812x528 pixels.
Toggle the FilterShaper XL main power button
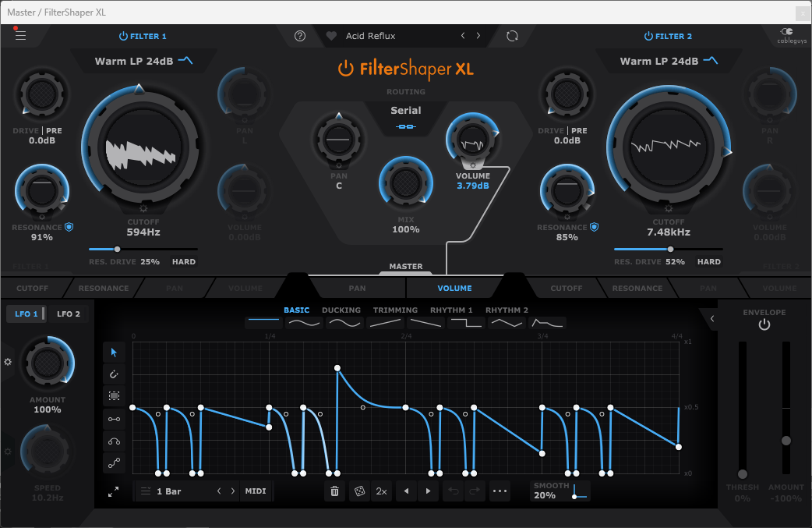345,69
